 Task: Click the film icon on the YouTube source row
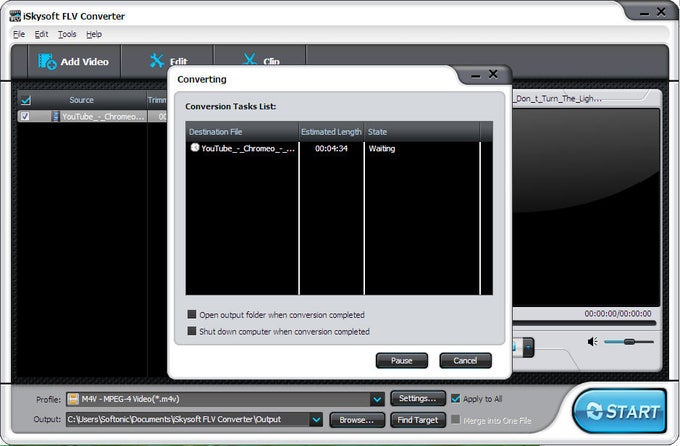[56, 116]
